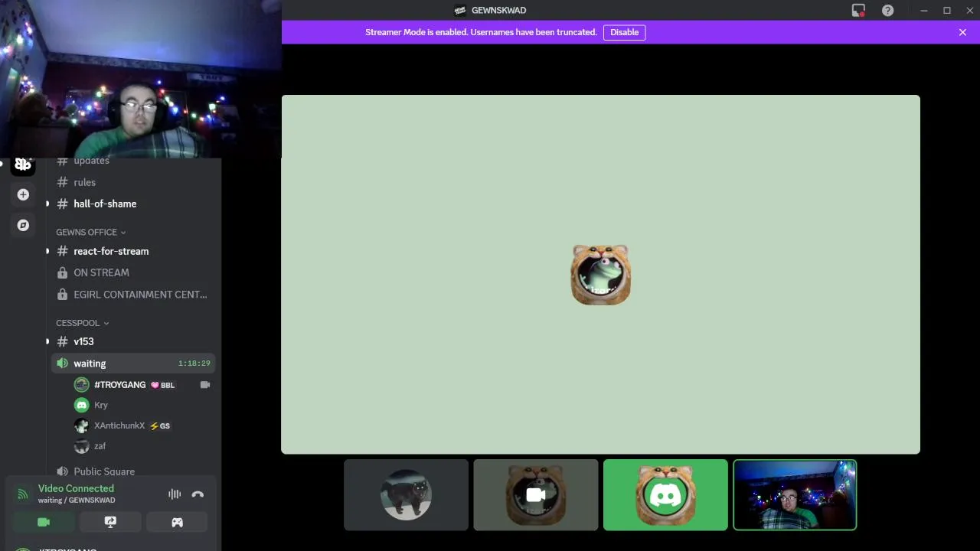Collapse the CESSPOOL category
This screenshot has height=551, width=980.
[83, 323]
